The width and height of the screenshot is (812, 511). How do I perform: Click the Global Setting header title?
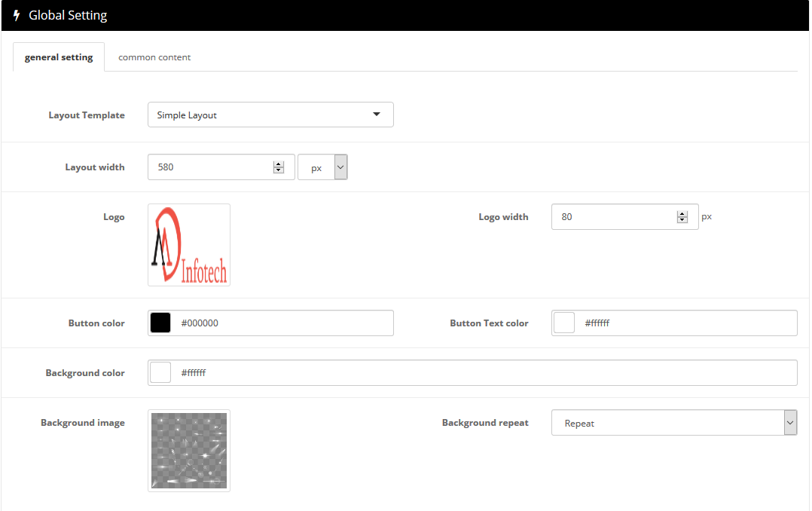pyautogui.click(x=68, y=16)
